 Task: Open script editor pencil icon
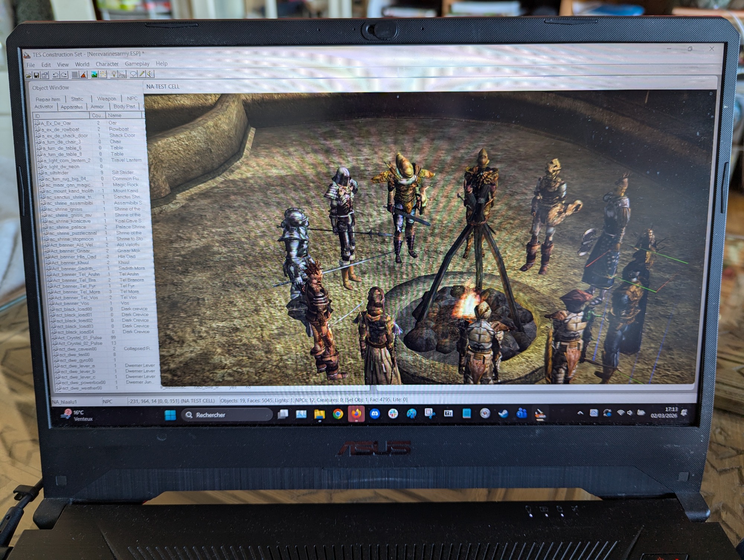(142, 74)
